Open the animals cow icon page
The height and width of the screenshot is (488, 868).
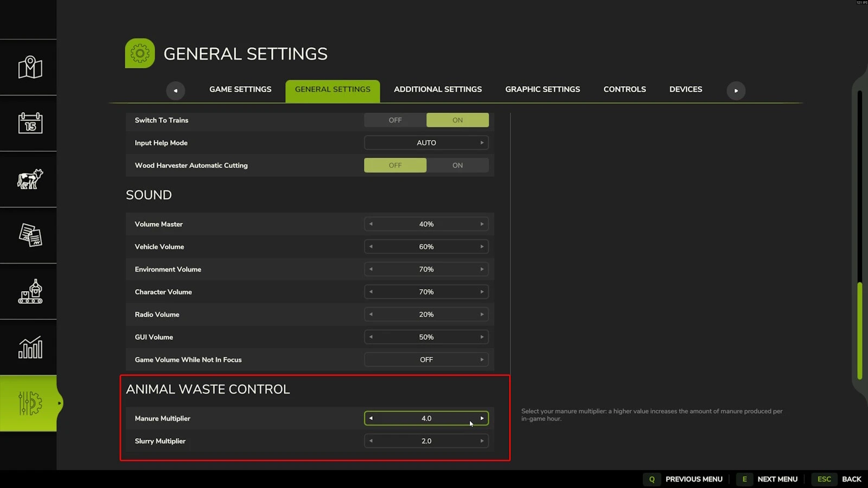(x=30, y=179)
